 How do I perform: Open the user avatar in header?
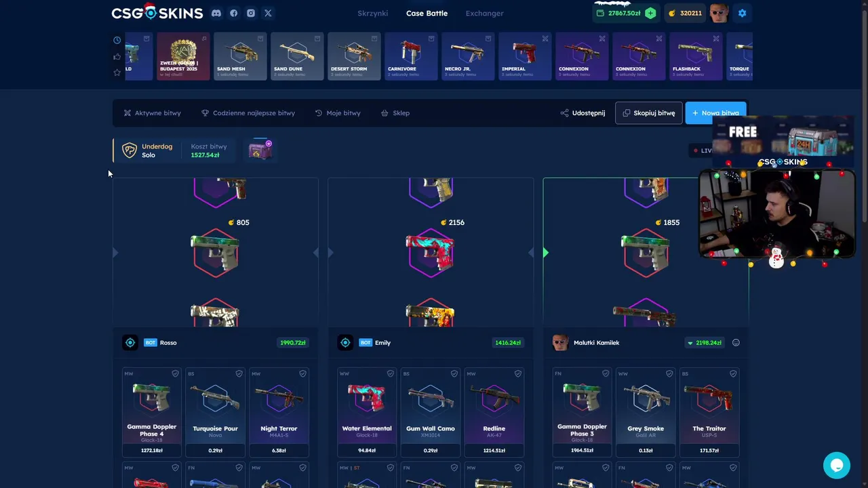pyautogui.click(x=719, y=13)
